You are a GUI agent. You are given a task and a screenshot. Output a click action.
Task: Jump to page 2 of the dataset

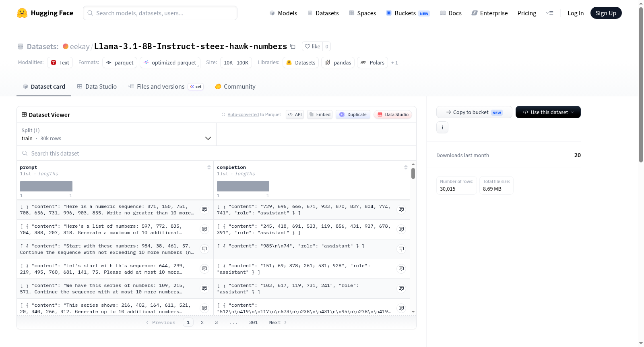pyautogui.click(x=202, y=322)
